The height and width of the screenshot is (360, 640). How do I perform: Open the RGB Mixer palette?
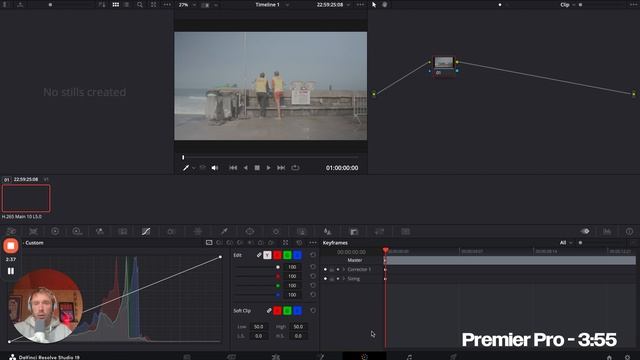point(100,231)
